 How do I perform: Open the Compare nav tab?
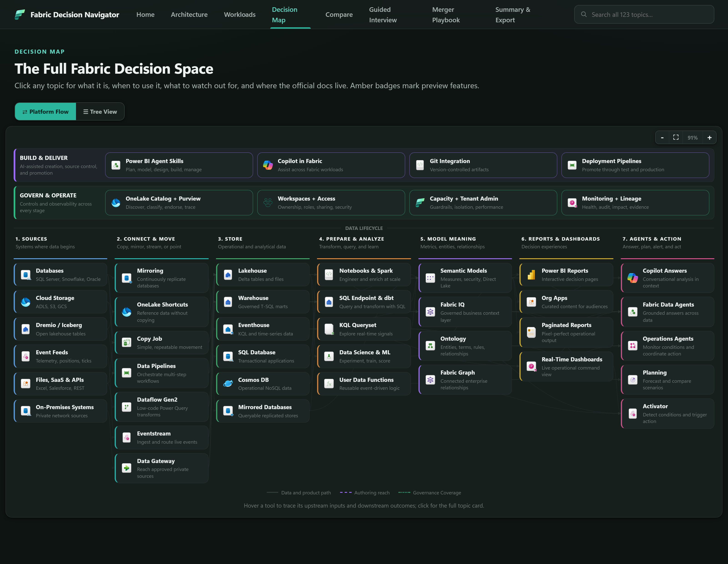pos(339,14)
